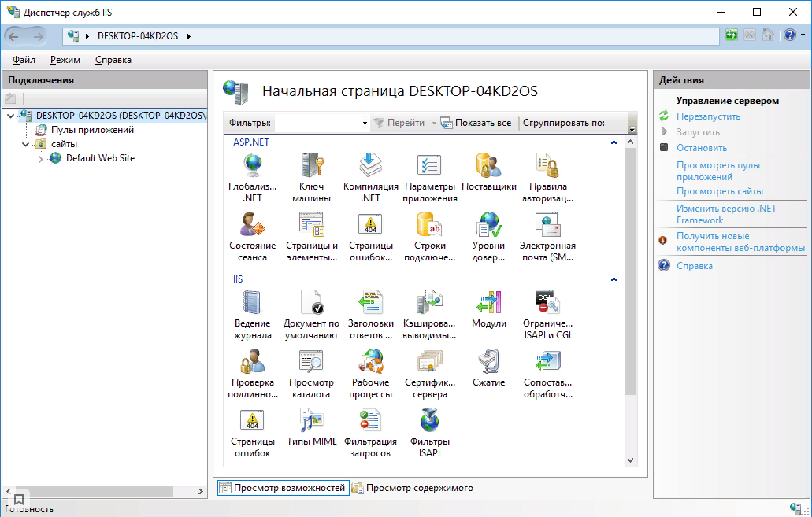Open Фильтрация запросов feature
Image resolution: width=812 pixels, height=517 pixels.
click(x=370, y=428)
